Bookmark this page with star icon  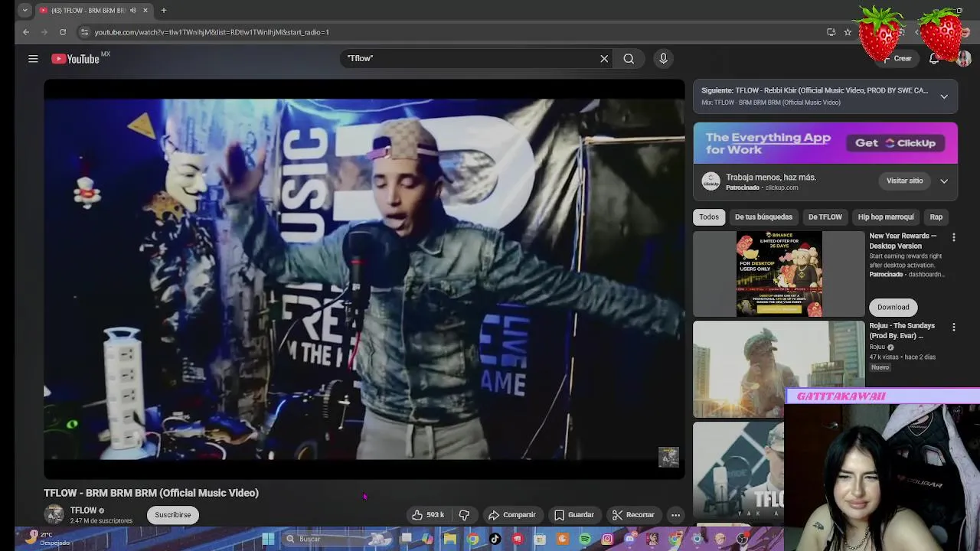848,32
